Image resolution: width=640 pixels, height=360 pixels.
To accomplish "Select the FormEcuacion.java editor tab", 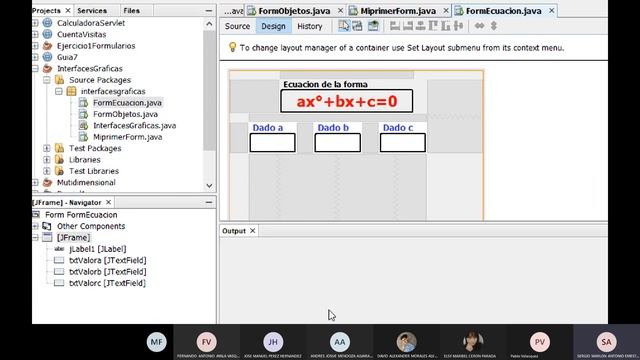I will pos(503,11).
